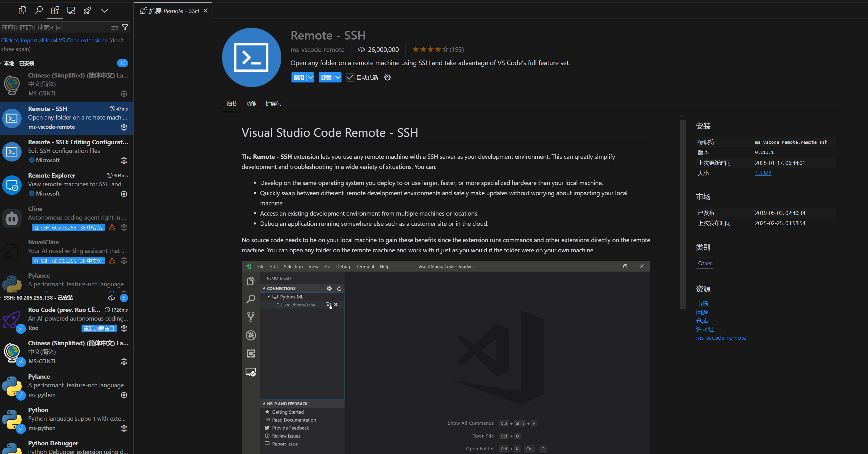Click the import local VS Code extensions link

click(54, 40)
